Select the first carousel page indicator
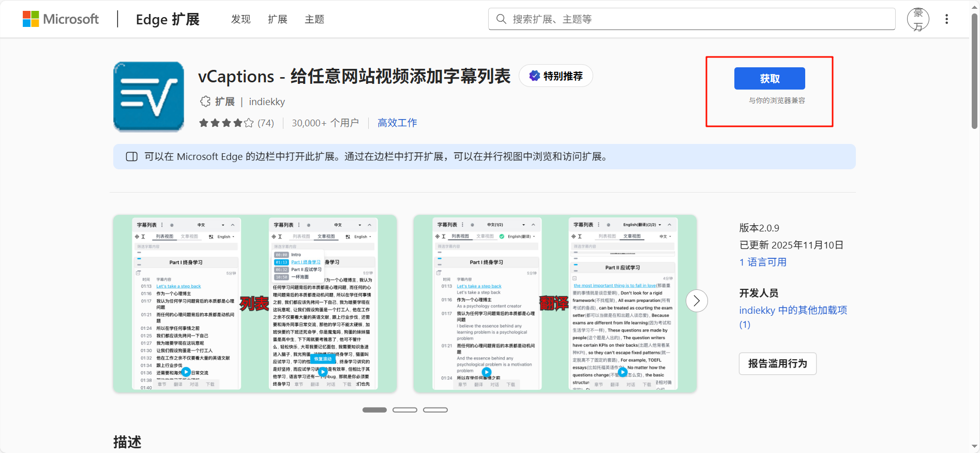The height and width of the screenshot is (453, 980). [374, 410]
